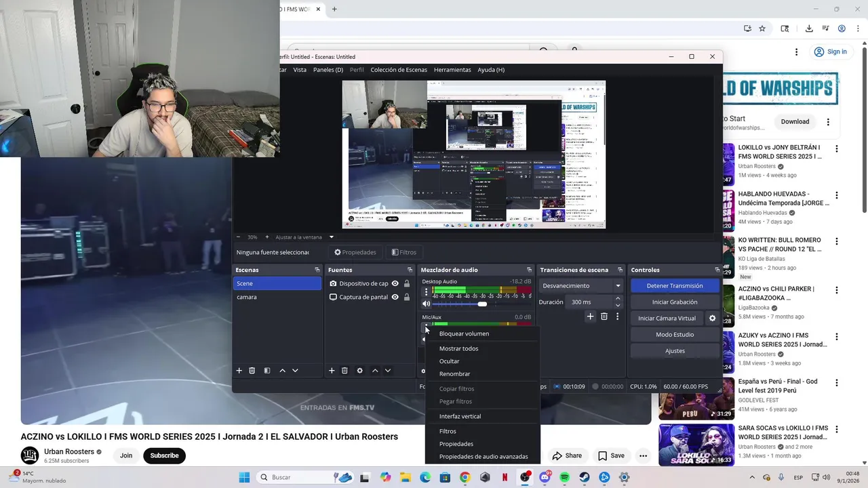This screenshot has height=488, width=868.
Task: Toggle visibility of Captura de pantalla source
Action: 395,297
